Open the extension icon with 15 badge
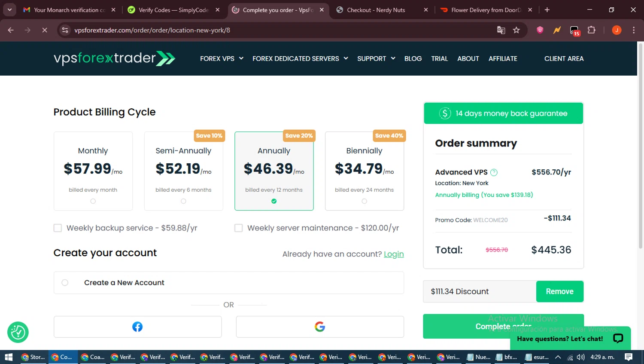 574,31
